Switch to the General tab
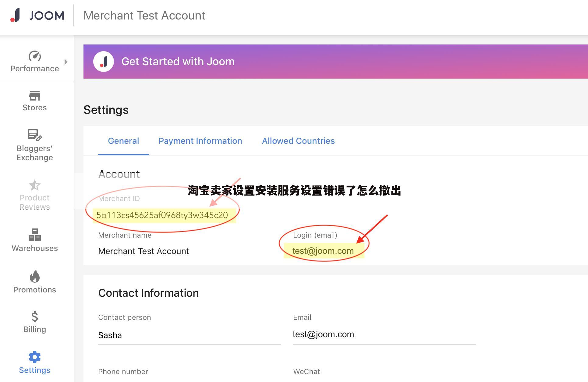Screen dimensions: 588x382 point(123,141)
